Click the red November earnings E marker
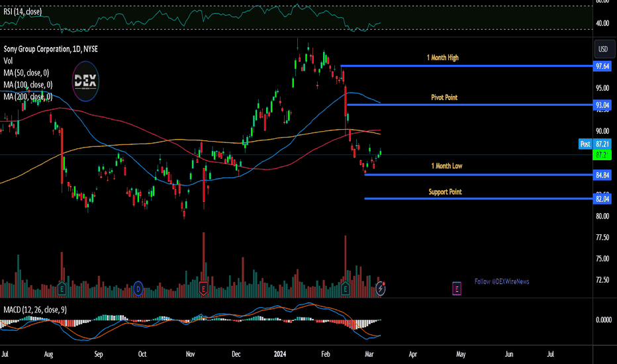The image size is (617, 364). point(203,289)
